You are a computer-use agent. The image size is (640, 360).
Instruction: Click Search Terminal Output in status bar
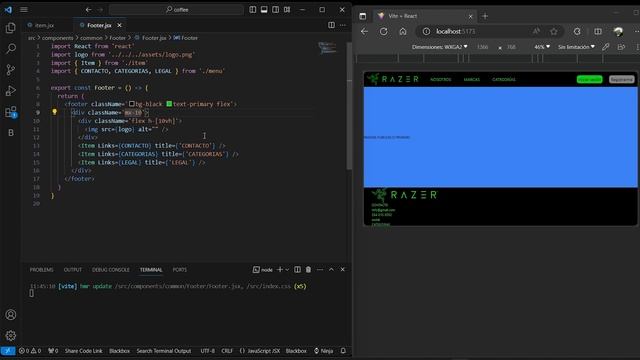click(164, 351)
